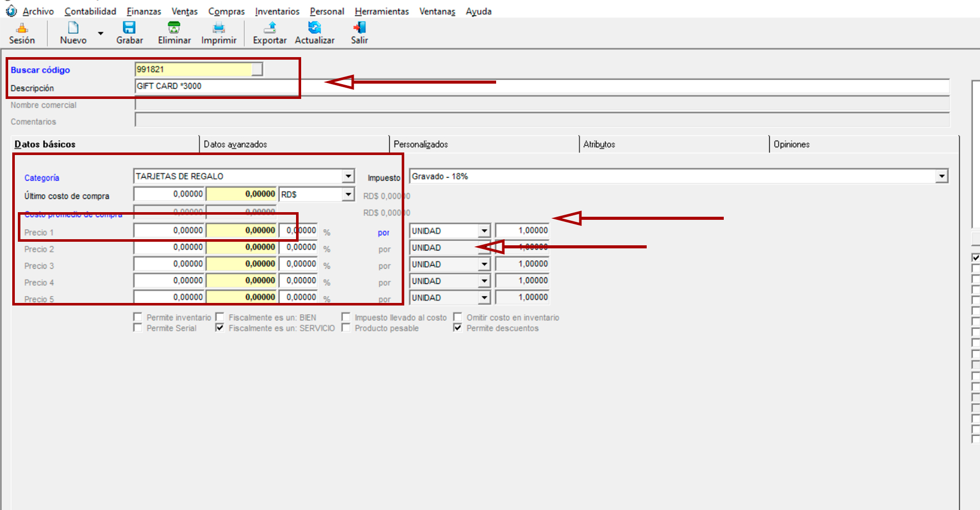980x510 pixels.
Task: Open the Categoría dropdown list
Action: point(348,176)
